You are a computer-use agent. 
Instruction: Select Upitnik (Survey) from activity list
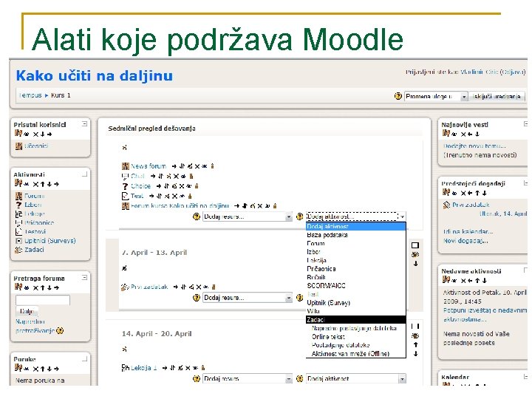(355, 303)
